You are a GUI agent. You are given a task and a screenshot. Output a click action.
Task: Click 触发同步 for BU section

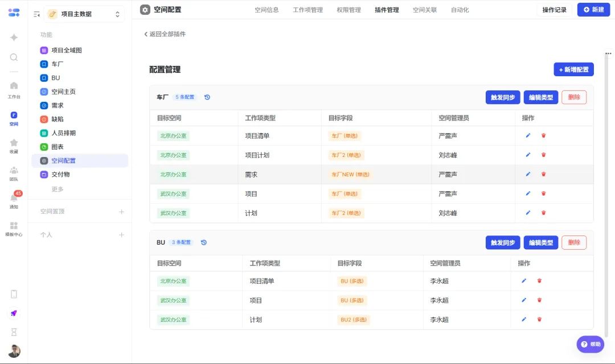(x=503, y=242)
